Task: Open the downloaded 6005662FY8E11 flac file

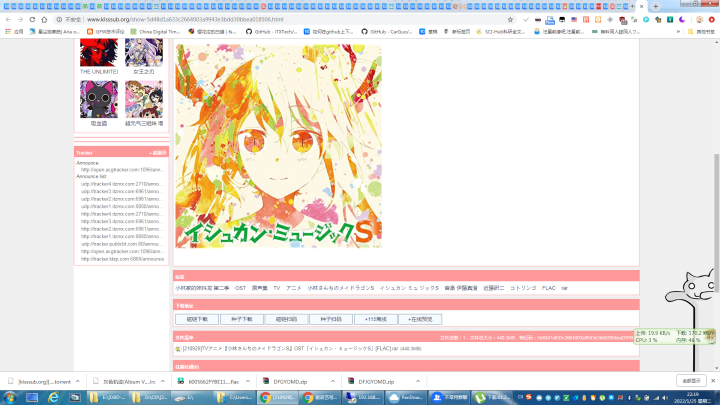Action: click(209, 382)
